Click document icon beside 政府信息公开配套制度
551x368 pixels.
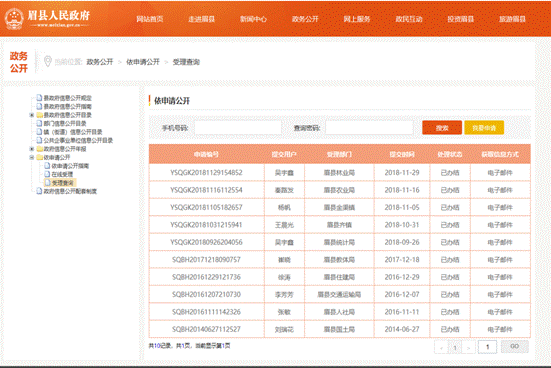pyautogui.click(x=39, y=191)
